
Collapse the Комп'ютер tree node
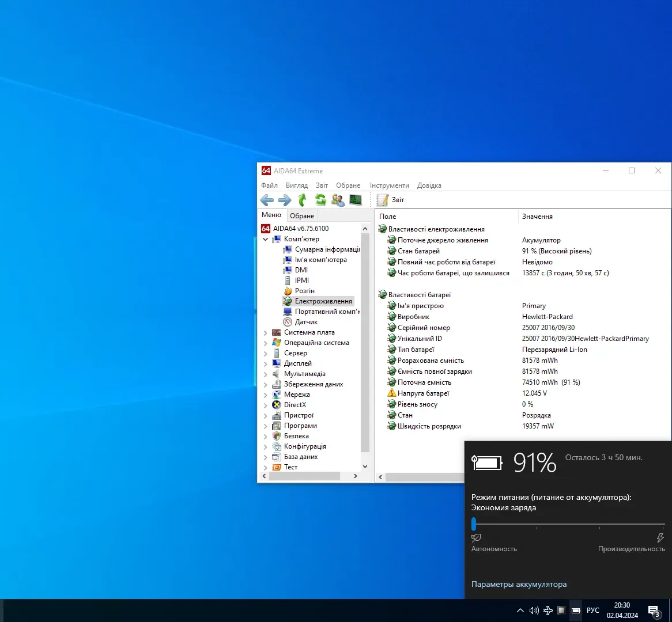(x=266, y=239)
